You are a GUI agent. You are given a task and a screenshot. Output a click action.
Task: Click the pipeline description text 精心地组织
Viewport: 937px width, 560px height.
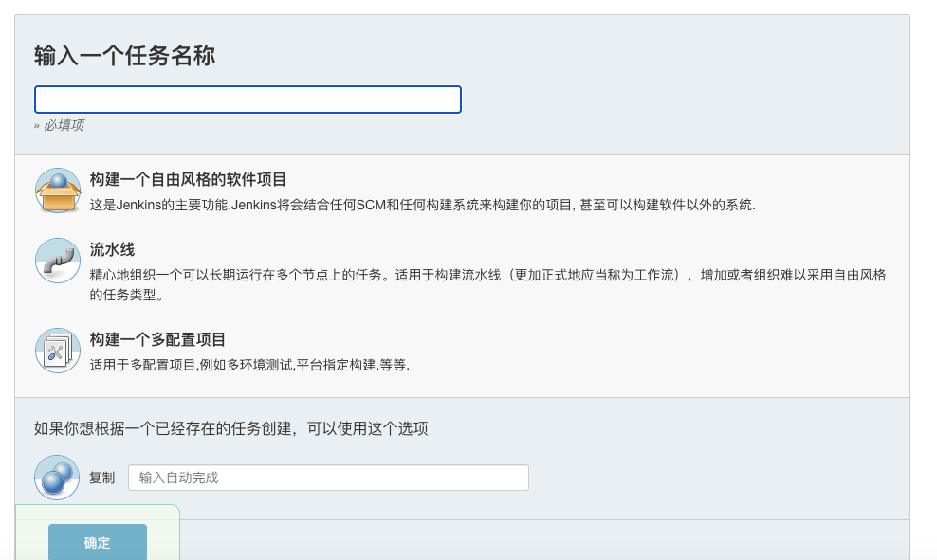click(487, 275)
